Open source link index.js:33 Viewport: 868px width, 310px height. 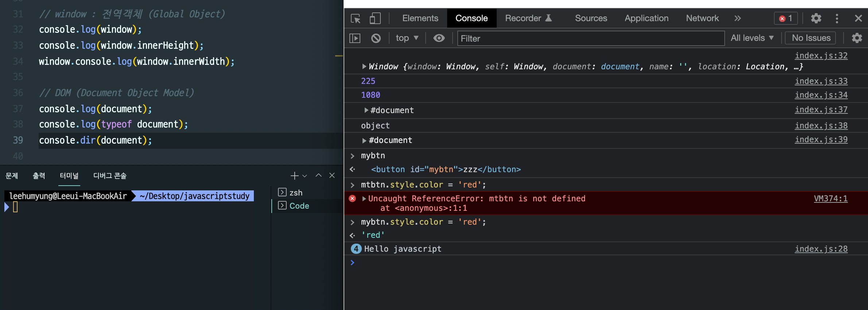(821, 81)
